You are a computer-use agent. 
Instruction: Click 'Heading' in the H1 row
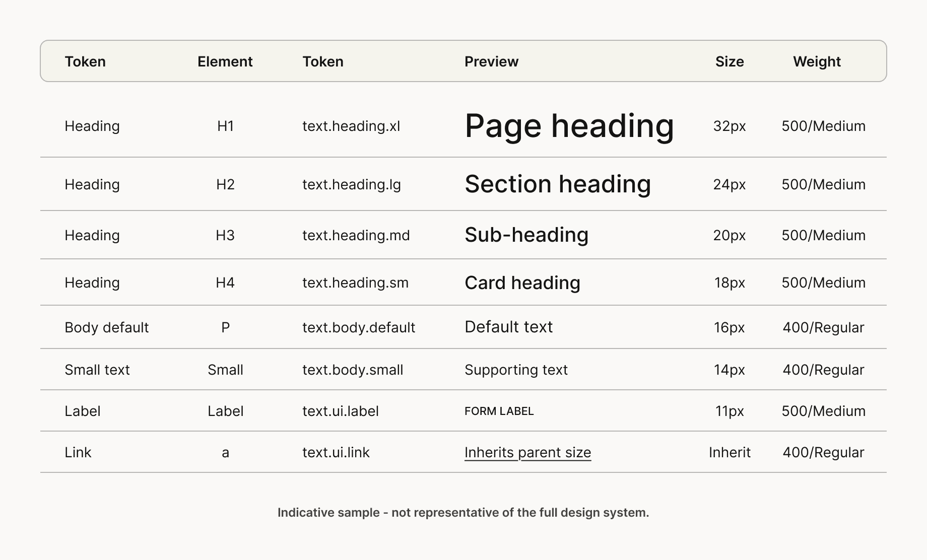92,126
